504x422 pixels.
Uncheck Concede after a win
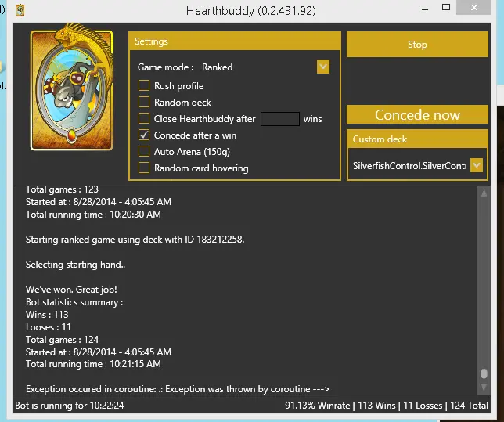pos(144,135)
